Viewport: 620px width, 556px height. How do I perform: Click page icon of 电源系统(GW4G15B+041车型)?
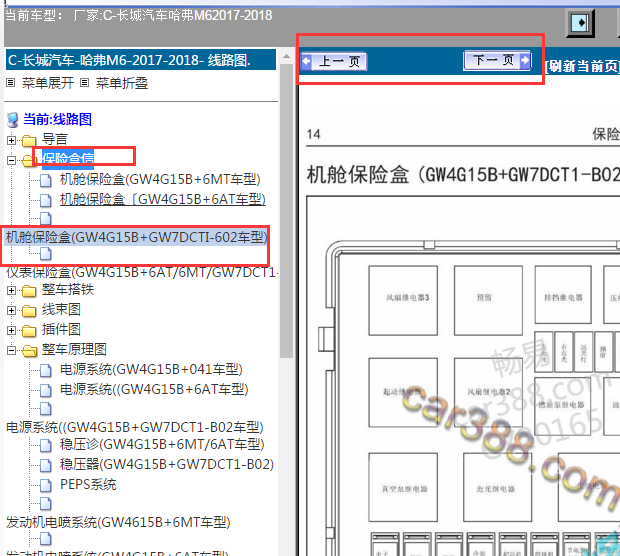46,370
